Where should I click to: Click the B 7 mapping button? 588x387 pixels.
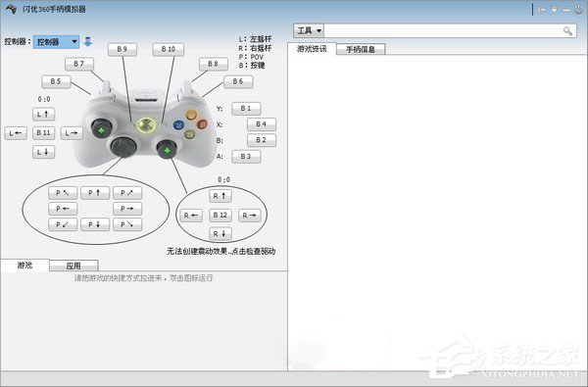[79, 64]
